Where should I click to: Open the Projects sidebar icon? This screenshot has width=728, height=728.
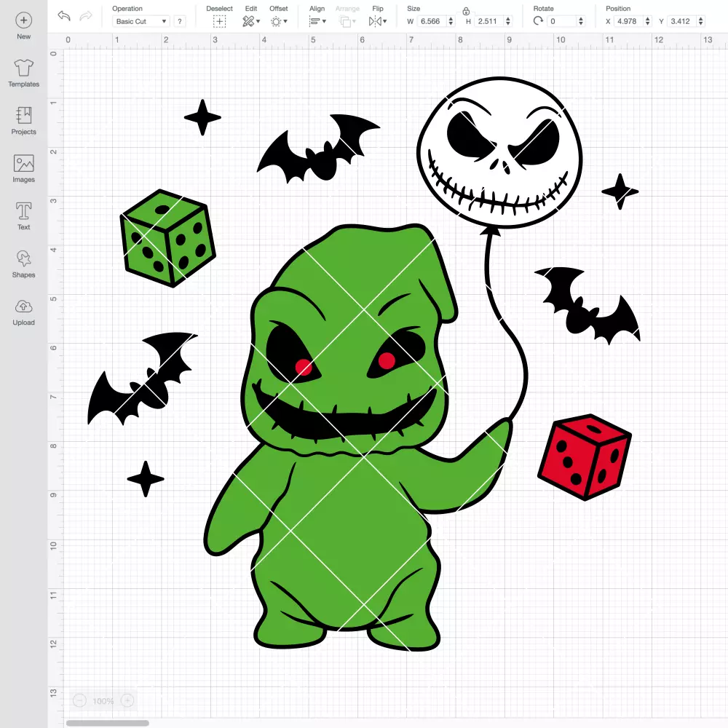click(x=24, y=115)
